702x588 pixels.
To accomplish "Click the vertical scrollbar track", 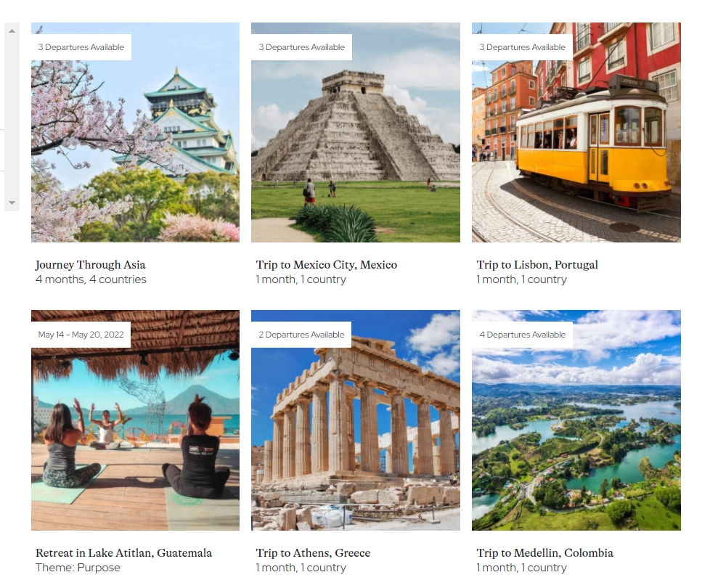I will coord(12,117).
